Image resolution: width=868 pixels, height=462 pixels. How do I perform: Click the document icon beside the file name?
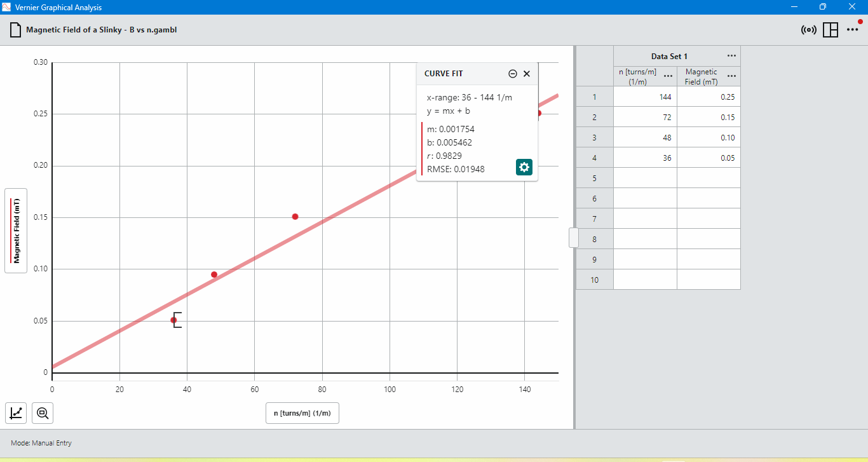pyautogui.click(x=16, y=29)
